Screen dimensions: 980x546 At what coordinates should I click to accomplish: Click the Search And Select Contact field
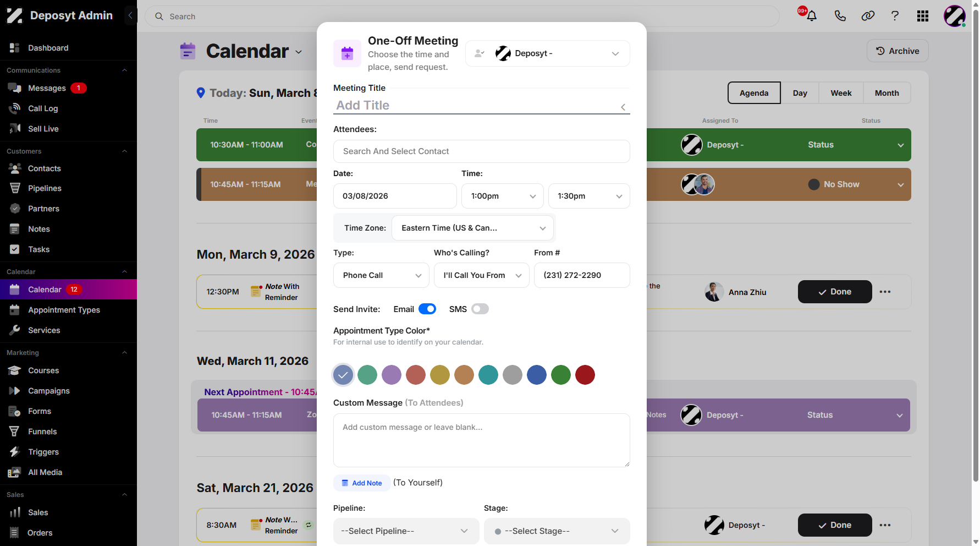coord(481,151)
